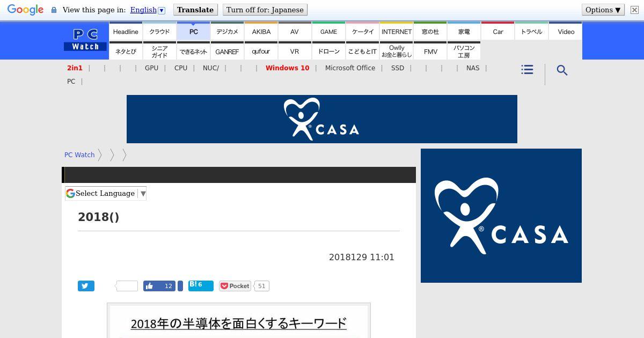Follow the 2in1 topic link

click(75, 68)
